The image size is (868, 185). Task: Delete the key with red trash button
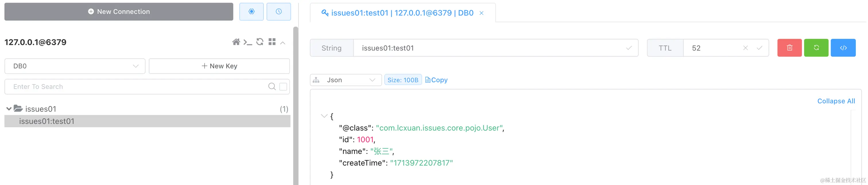click(x=789, y=48)
